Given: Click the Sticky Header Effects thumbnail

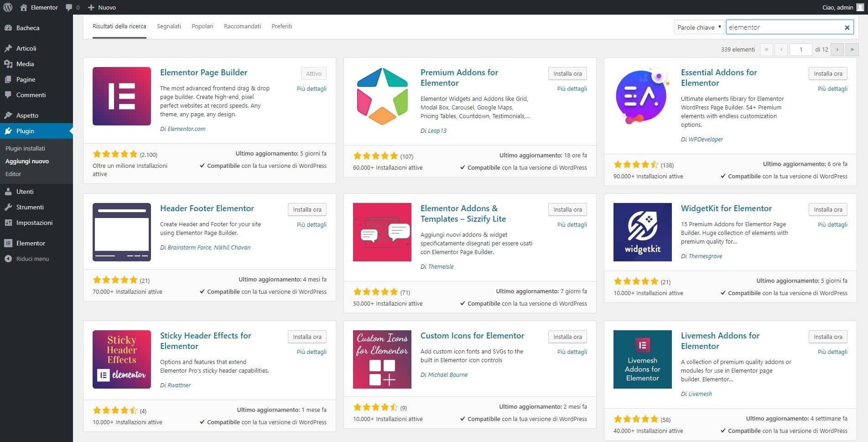Looking at the screenshot, I should point(122,359).
